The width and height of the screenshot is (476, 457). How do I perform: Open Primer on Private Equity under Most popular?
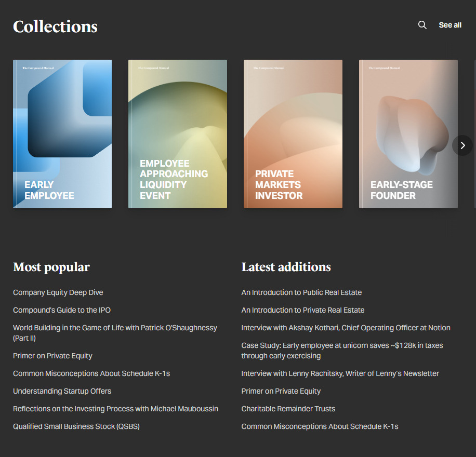coord(52,356)
